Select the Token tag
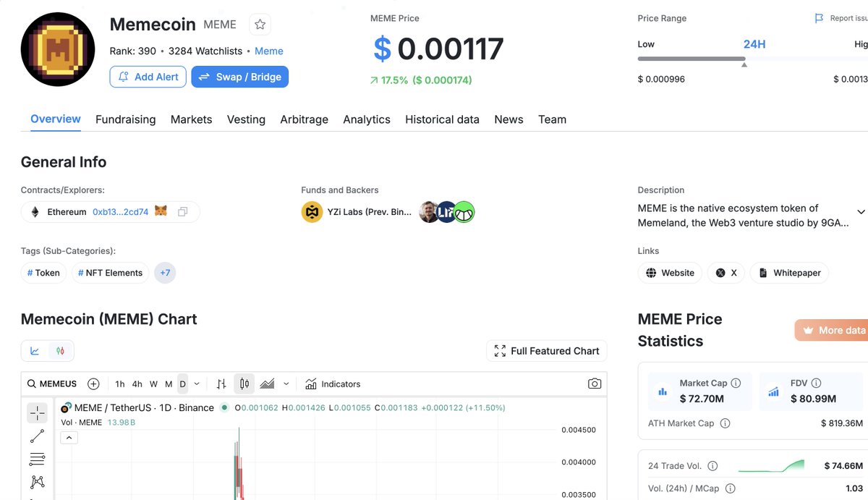The image size is (868, 500). pyautogui.click(x=43, y=273)
